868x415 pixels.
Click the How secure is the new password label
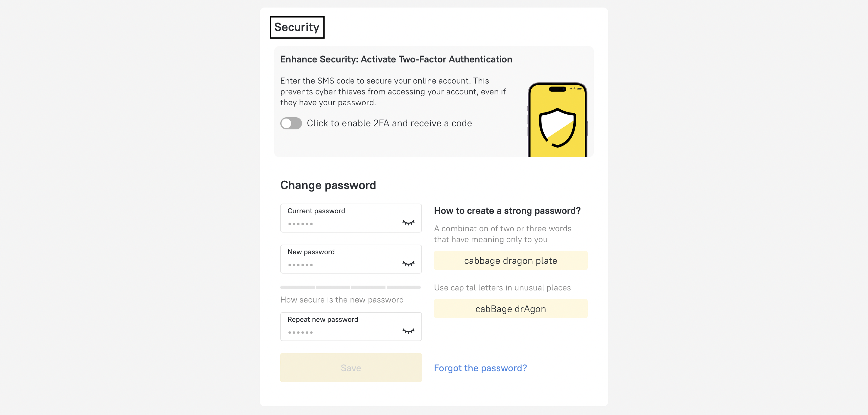coord(342,299)
